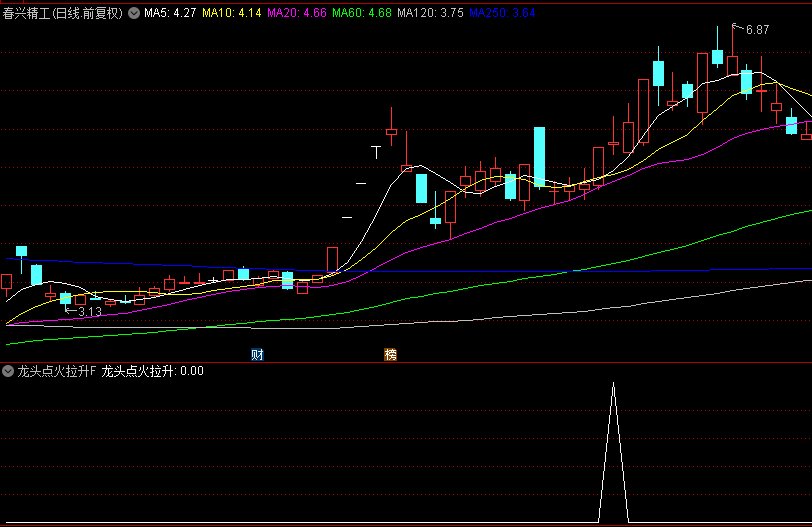Select the stock title 春兴精工(日线.前复权)
This screenshot has height=527, width=812.
[x=63, y=13]
